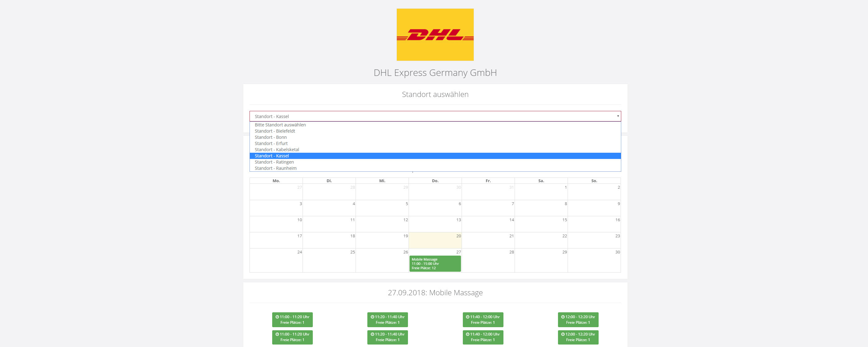Book the second-row 11:40 - 12:00 Uhr slot
The image size is (868, 347).
click(483, 337)
